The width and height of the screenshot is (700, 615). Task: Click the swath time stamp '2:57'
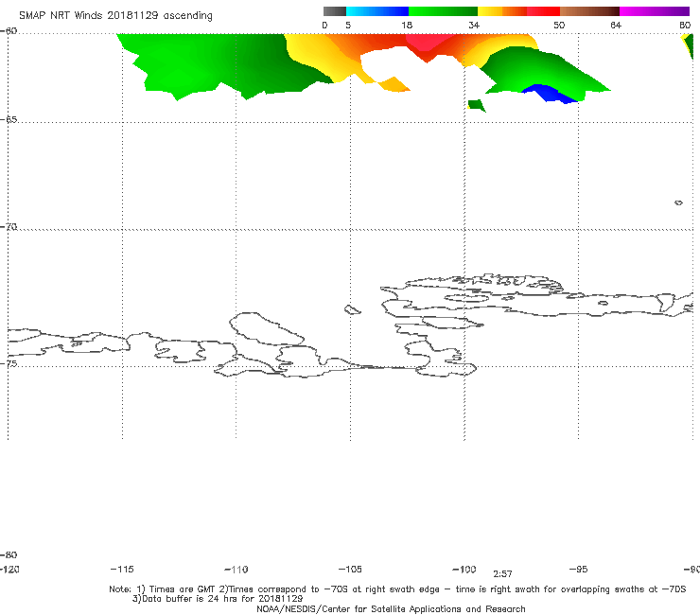[502, 574]
